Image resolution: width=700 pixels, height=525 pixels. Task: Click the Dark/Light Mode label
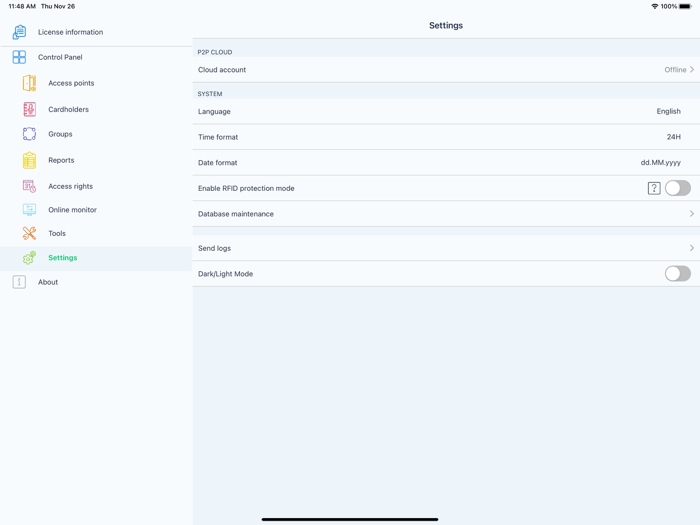[225, 274]
